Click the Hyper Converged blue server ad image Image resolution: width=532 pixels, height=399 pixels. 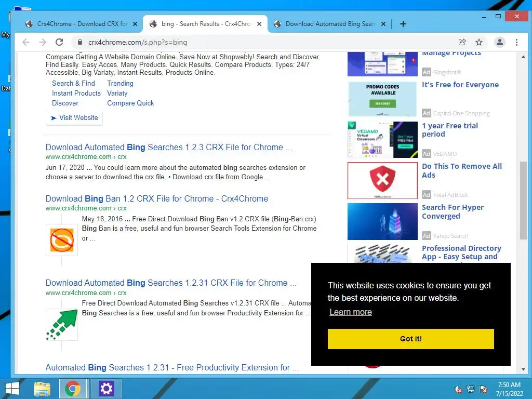382,221
